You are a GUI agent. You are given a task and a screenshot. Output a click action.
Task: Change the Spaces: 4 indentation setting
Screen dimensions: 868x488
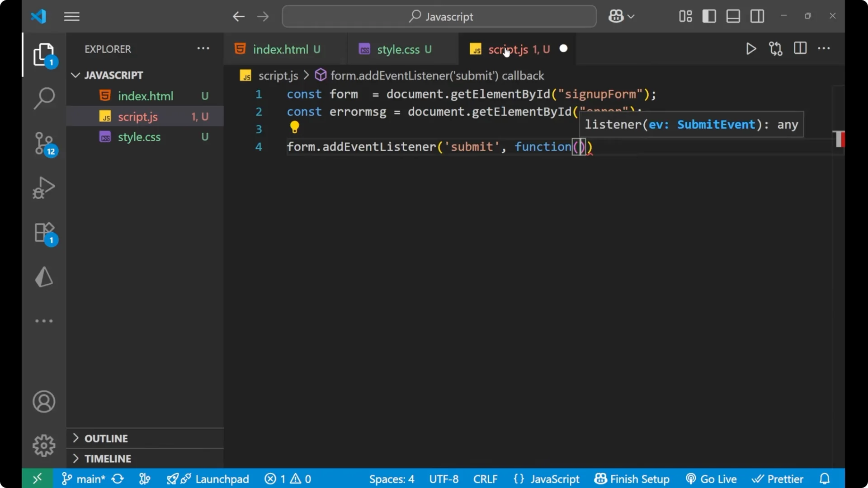(x=392, y=479)
